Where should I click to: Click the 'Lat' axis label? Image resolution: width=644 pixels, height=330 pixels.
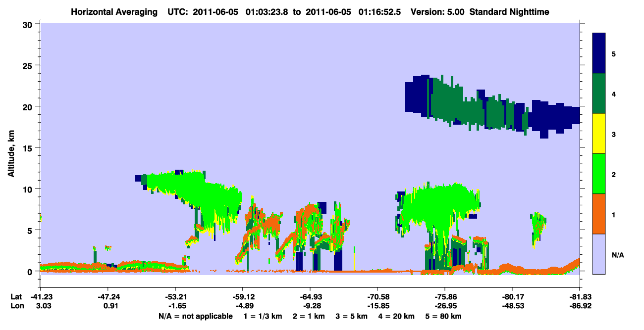(x=16, y=296)
